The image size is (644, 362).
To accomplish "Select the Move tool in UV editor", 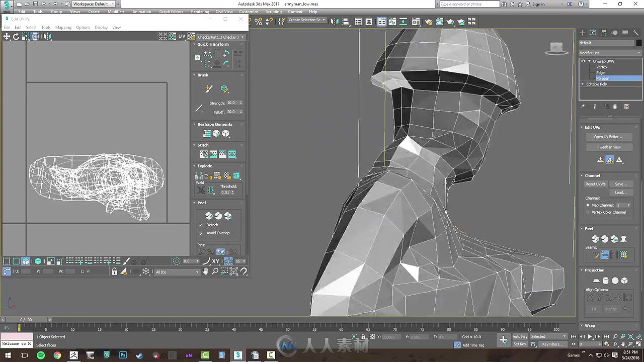I will [7, 36].
